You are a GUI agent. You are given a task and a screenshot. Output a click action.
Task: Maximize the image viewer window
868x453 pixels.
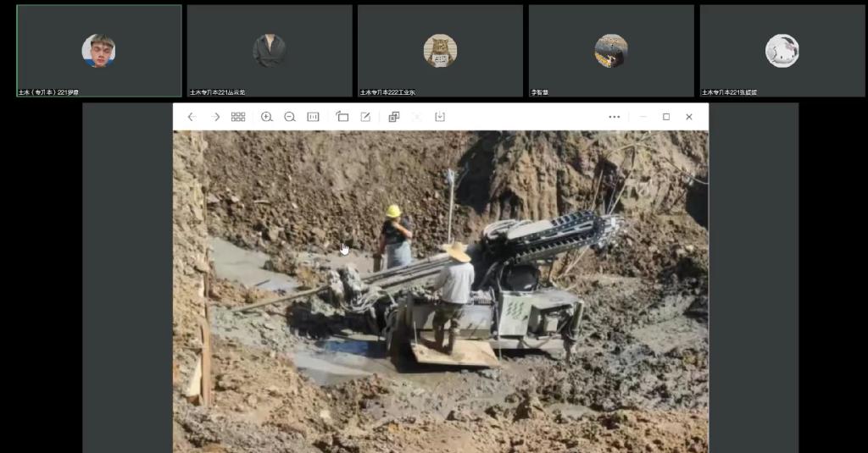coord(666,117)
